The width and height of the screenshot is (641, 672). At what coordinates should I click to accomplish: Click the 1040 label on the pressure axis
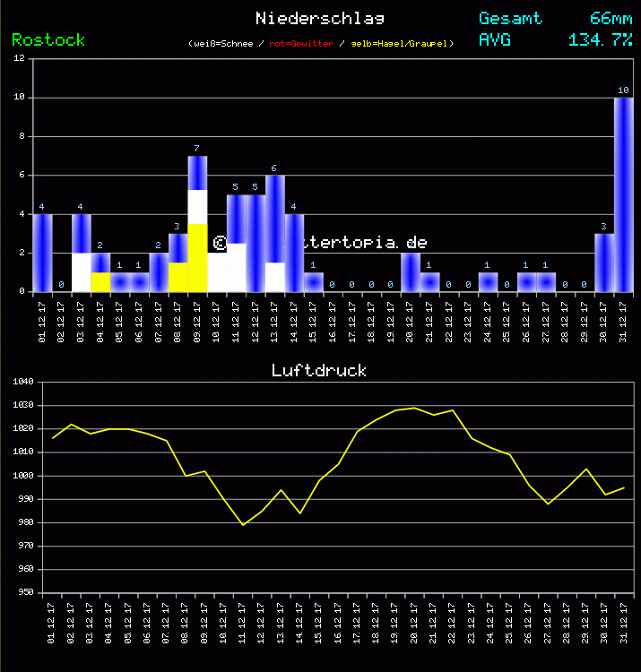tap(23, 383)
